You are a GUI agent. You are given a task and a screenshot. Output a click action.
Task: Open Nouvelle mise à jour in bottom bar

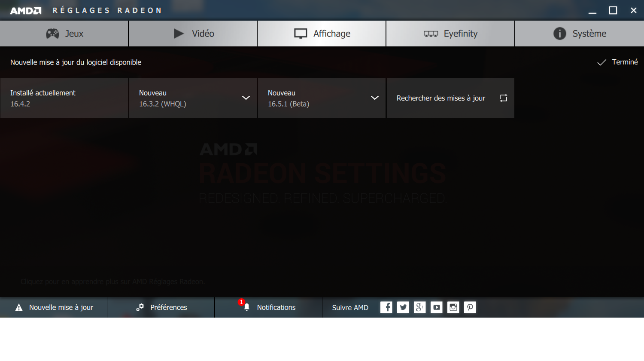tap(54, 307)
